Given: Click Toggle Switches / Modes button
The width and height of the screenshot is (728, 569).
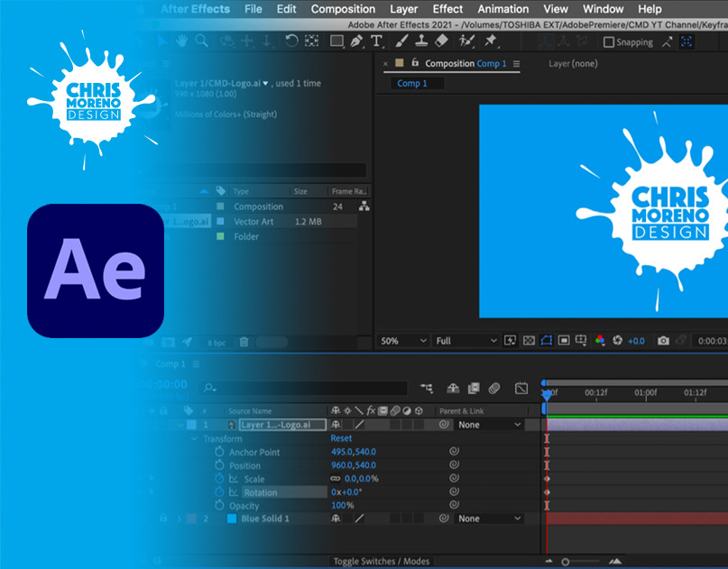Looking at the screenshot, I should click(x=382, y=561).
